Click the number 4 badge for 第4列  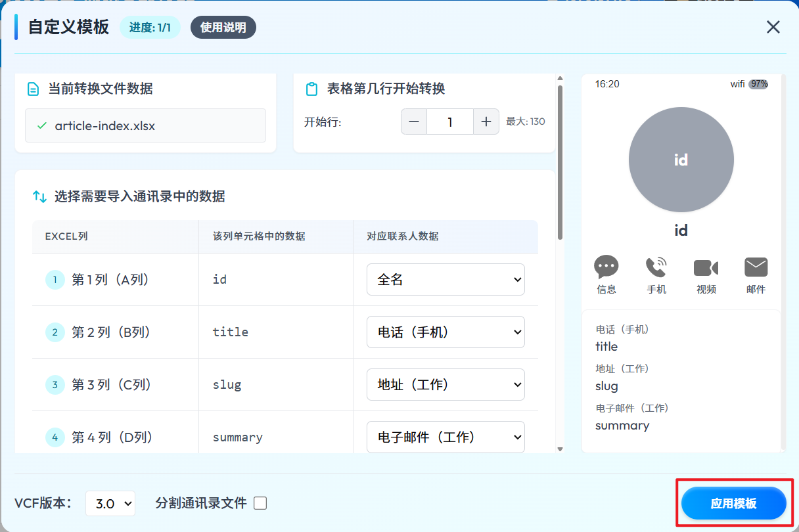[x=55, y=437]
